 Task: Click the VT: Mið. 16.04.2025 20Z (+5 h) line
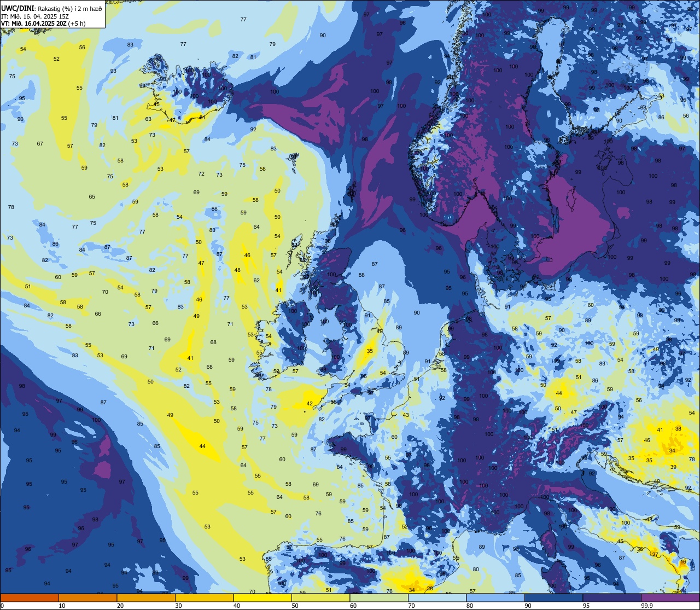coord(43,24)
